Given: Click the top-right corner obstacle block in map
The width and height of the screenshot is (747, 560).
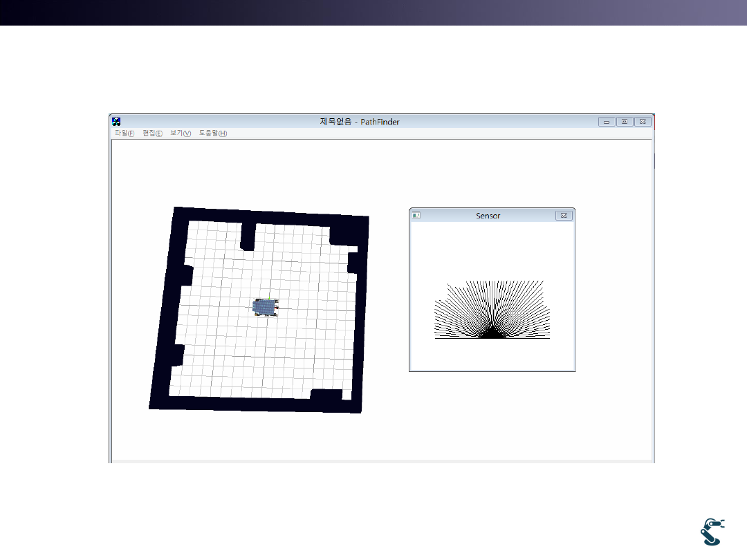Looking at the screenshot, I should click(x=343, y=235).
